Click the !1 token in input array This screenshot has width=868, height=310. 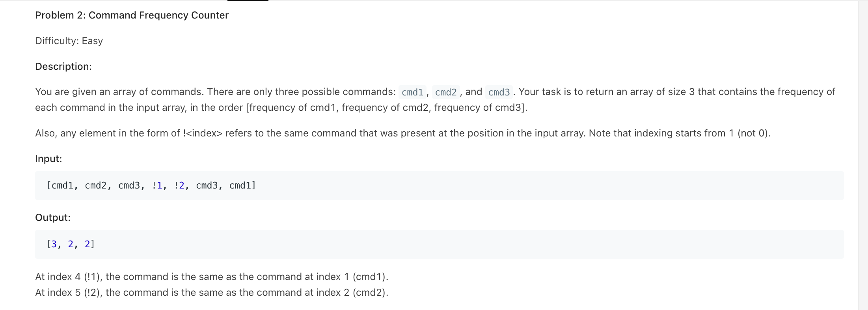157,185
